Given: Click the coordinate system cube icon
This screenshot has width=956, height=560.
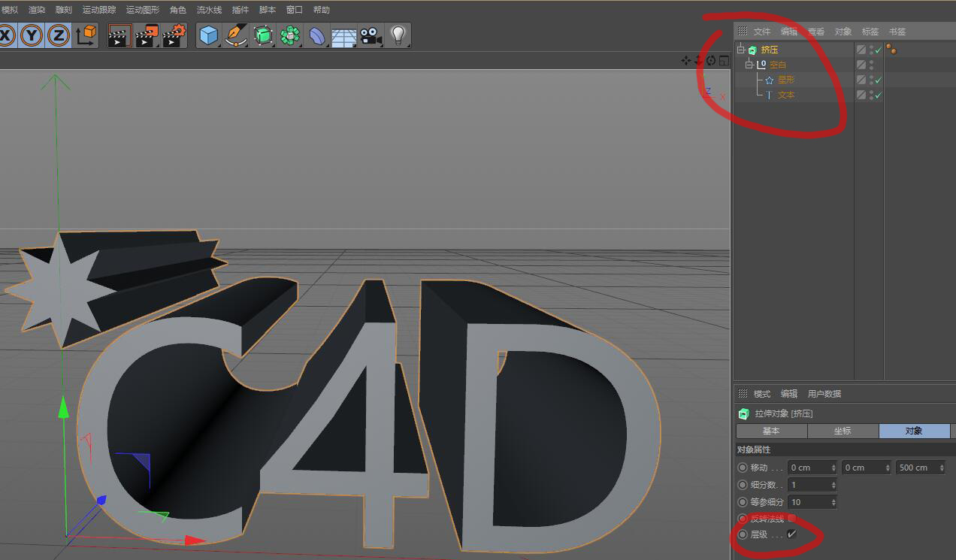Looking at the screenshot, I should tap(86, 35).
